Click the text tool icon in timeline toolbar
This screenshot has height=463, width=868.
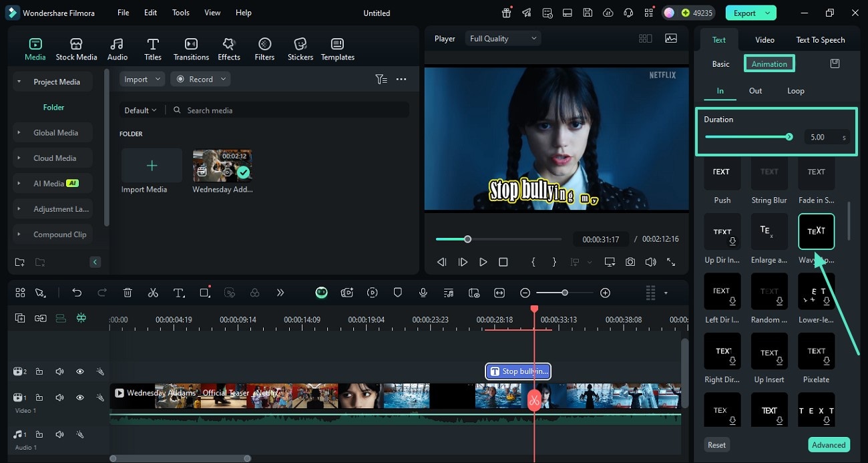(x=179, y=293)
